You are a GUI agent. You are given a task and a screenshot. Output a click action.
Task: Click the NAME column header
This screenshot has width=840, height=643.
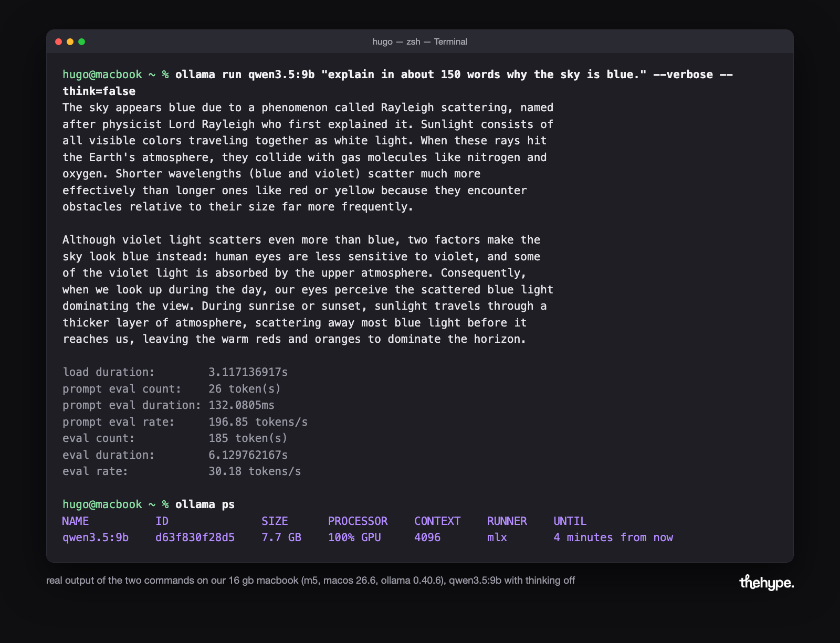click(76, 521)
